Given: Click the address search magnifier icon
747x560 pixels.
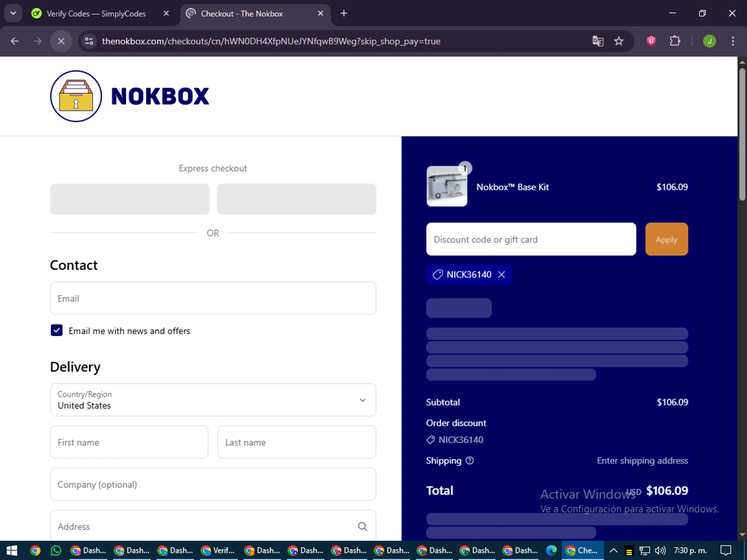Looking at the screenshot, I should pyautogui.click(x=363, y=526).
